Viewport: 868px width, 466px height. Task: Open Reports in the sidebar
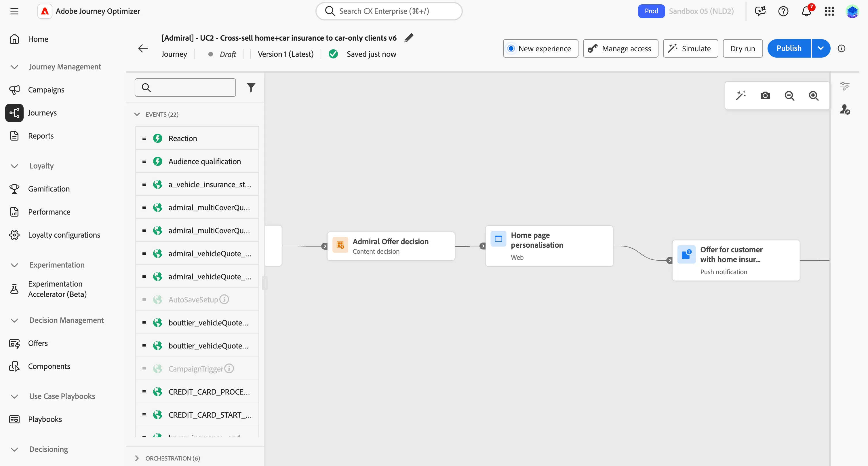pos(41,136)
